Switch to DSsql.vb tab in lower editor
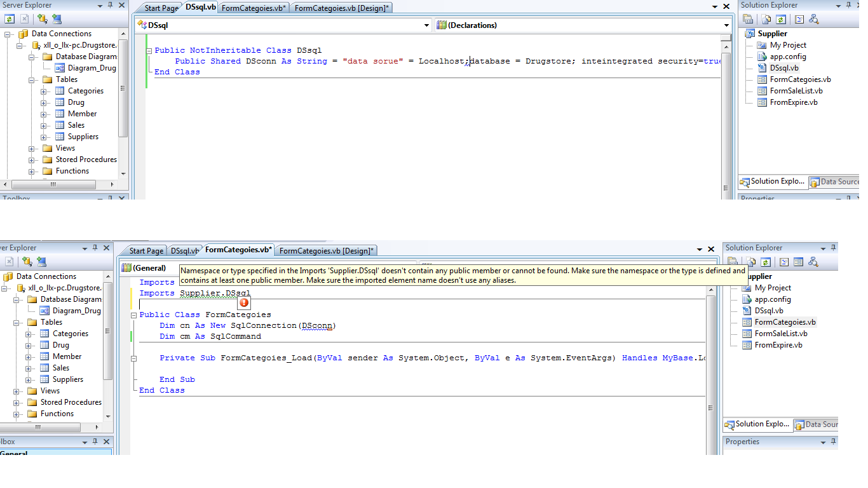Screen dimensions: 868x488 [184, 251]
